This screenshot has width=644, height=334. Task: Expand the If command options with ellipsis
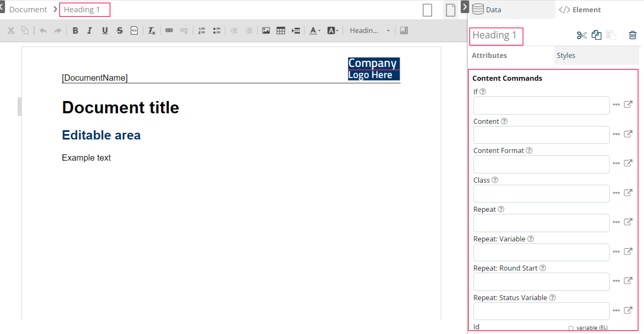pos(616,104)
